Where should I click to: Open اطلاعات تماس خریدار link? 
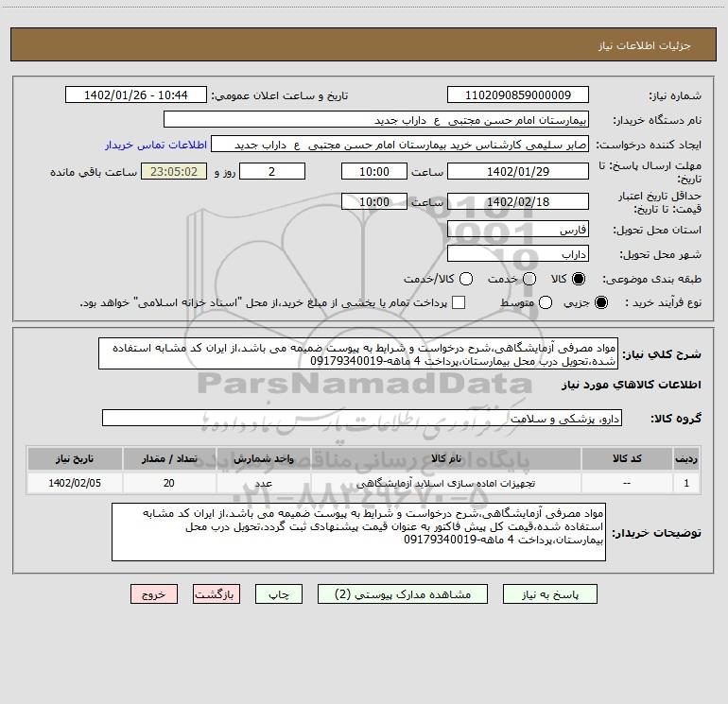tap(156, 145)
